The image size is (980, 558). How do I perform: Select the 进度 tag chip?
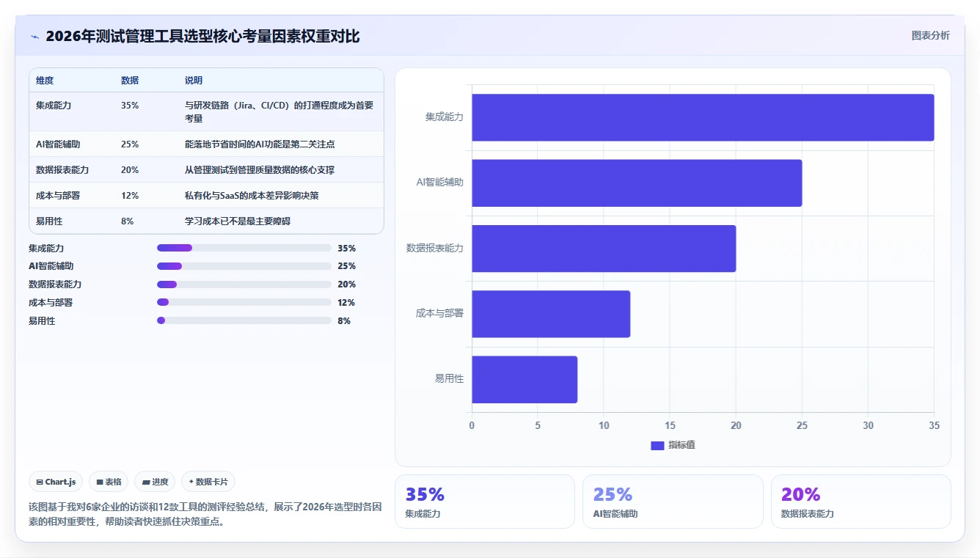click(155, 482)
